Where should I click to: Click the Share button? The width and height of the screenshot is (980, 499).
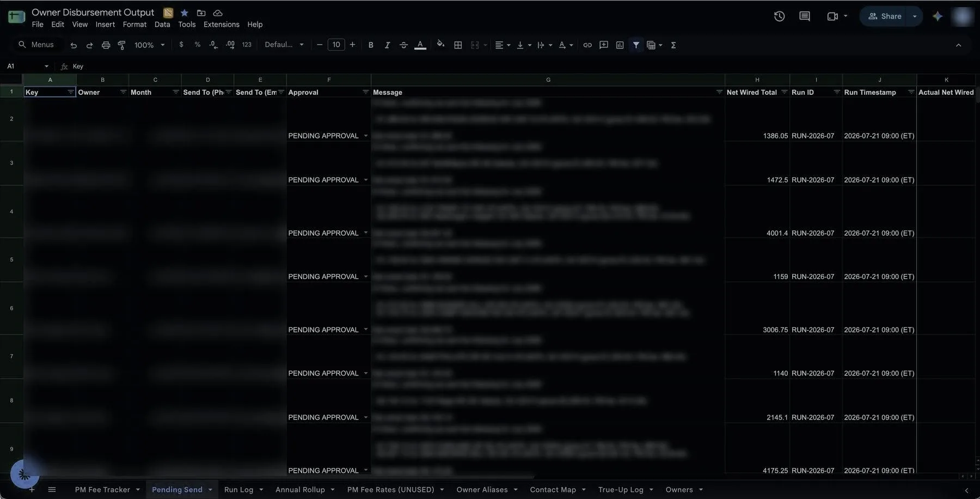pos(884,16)
